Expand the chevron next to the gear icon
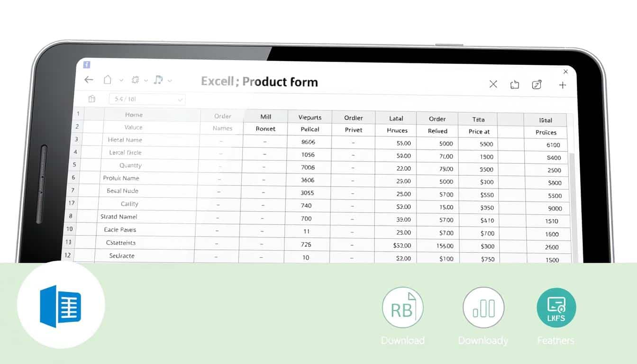Screen dimensions: 637x364 coord(146,81)
